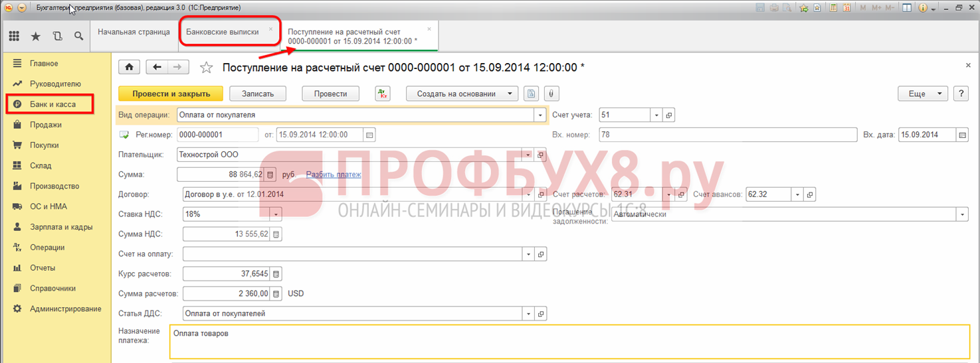The height and width of the screenshot is (363, 980).
Task: Open Банк и касса section
Action: pyautogui.click(x=52, y=104)
